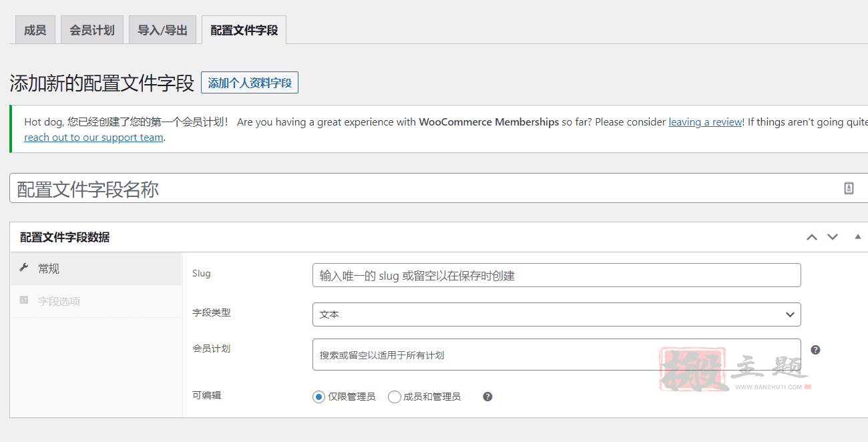Select the 常规 side tab
Image resolution: width=868 pixels, height=442 pixels.
pyautogui.click(x=96, y=268)
